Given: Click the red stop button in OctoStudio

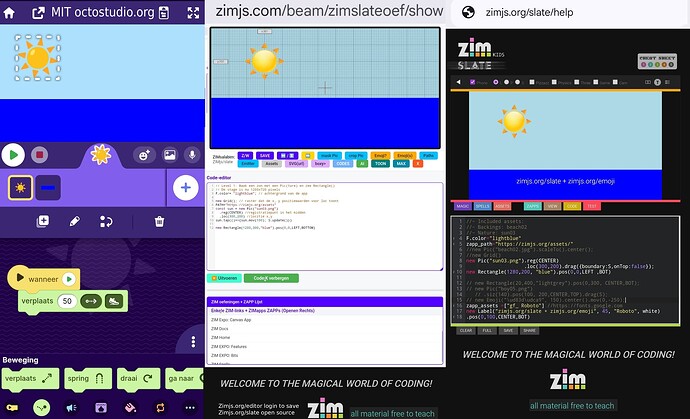Looking at the screenshot, I should [40, 155].
